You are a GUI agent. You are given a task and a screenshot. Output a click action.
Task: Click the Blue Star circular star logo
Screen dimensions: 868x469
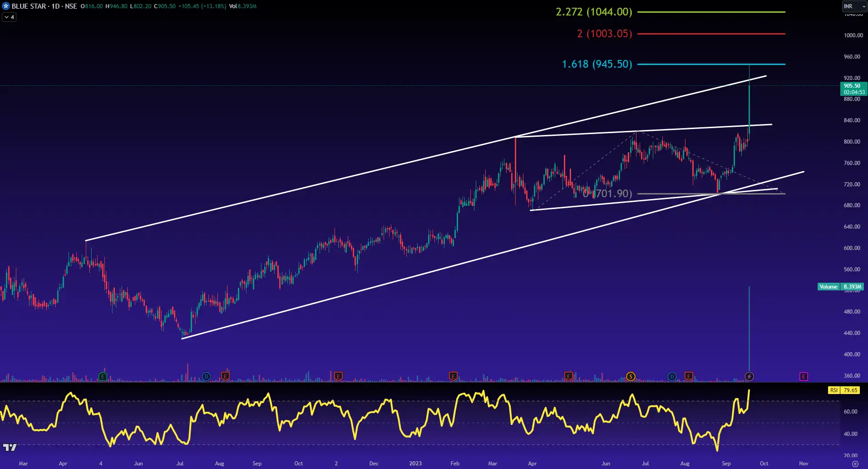(x=6, y=6)
